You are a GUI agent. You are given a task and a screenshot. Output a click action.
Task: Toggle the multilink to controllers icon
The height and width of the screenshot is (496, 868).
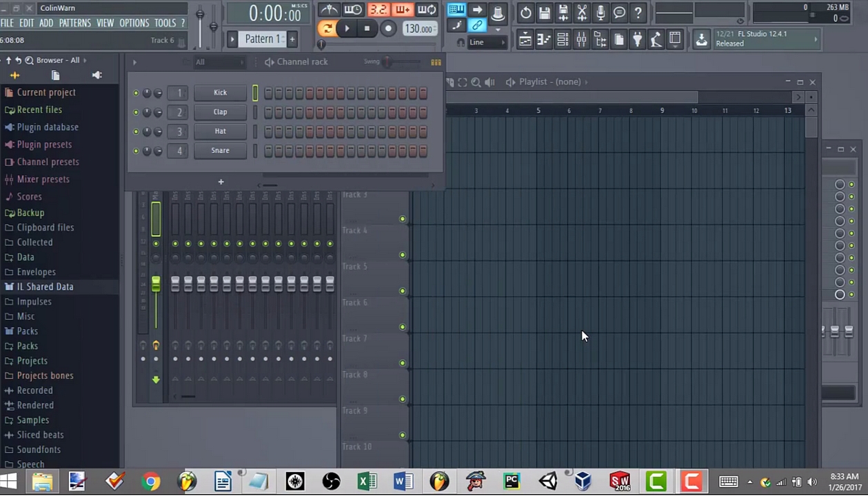coord(477,26)
